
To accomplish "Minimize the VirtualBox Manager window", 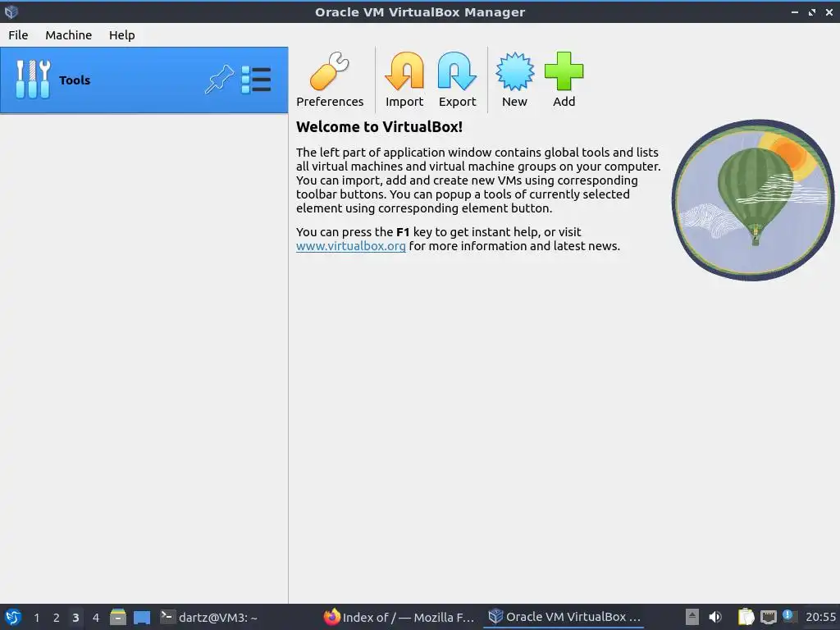I will point(794,11).
